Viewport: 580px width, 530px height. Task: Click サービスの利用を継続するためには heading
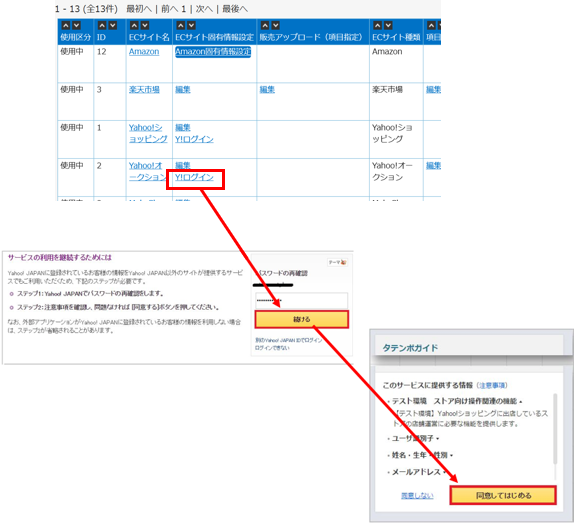coord(60,257)
